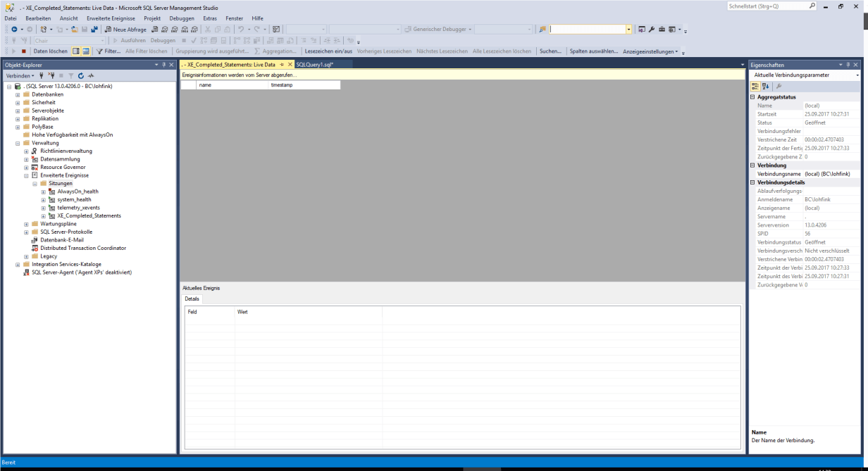Collapse the Erweiterte Ereignisse node

[x=26, y=175]
